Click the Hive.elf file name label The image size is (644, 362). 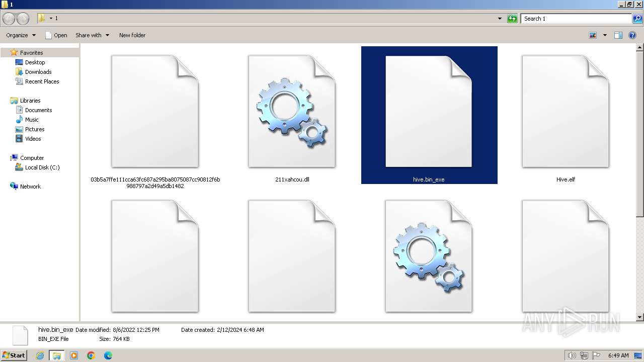pos(566,179)
